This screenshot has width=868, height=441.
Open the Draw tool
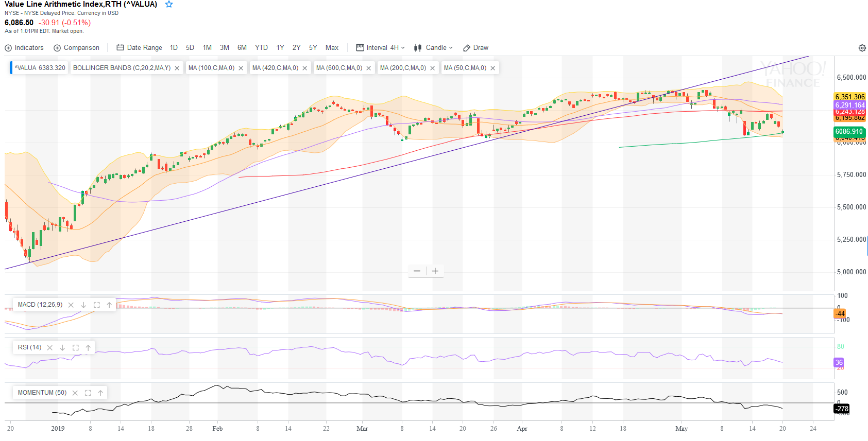(x=475, y=48)
